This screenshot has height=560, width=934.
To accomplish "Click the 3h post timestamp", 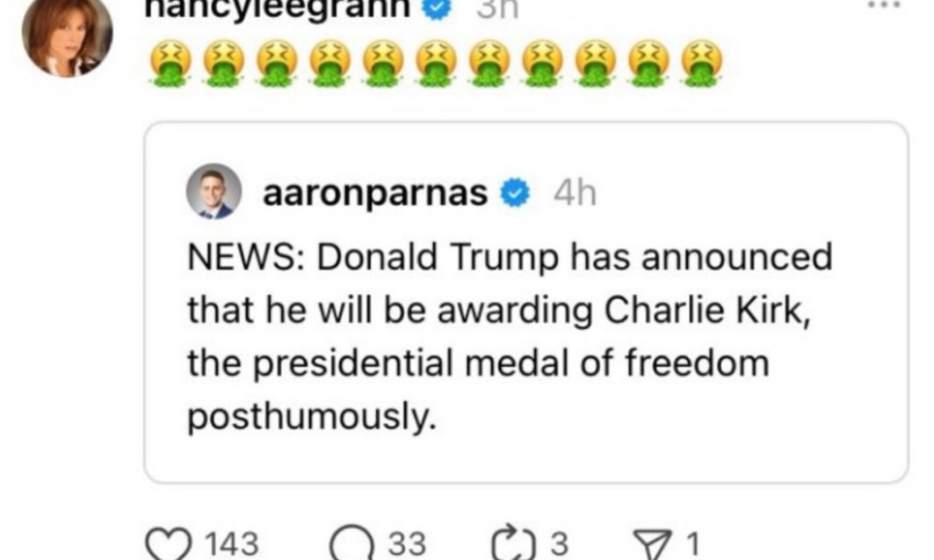I will tap(497, 9).
